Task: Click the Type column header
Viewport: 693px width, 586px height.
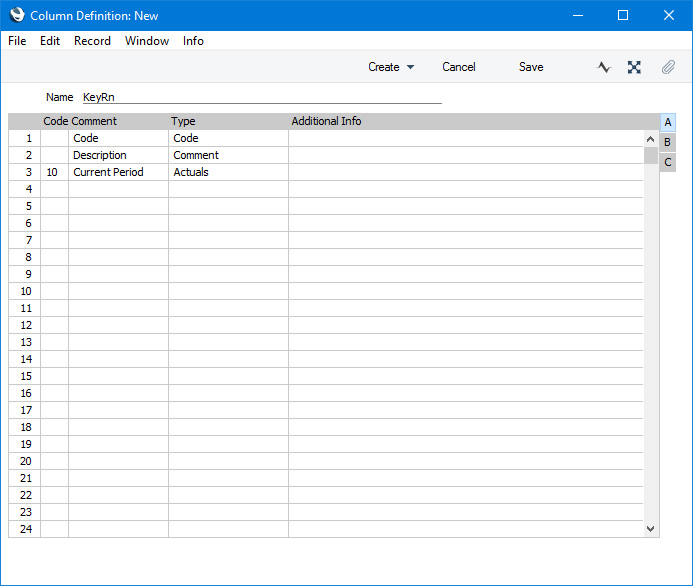Action: coord(183,121)
